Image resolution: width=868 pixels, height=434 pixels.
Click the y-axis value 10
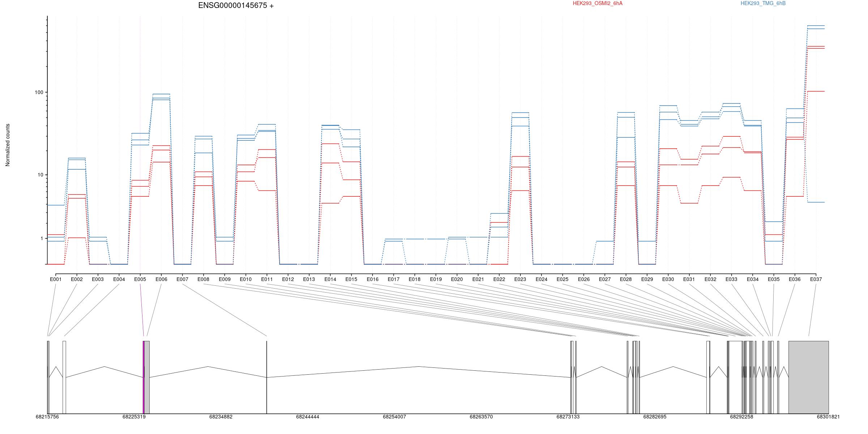click(x=40, y=175)
